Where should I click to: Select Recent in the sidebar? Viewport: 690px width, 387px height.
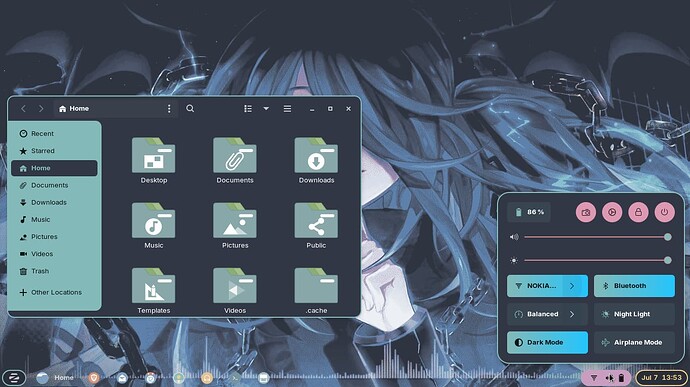coord(54,133)
